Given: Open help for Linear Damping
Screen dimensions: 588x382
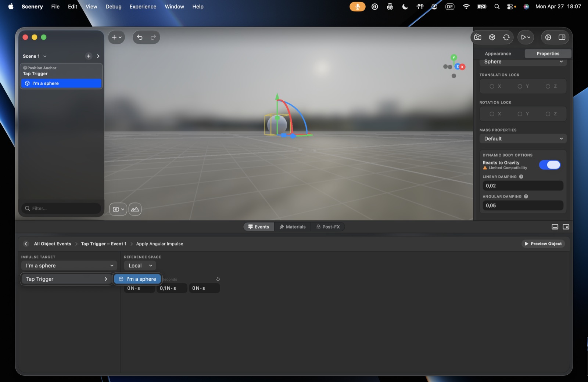Looking at the screenshot, I should [x=521, y=177].
